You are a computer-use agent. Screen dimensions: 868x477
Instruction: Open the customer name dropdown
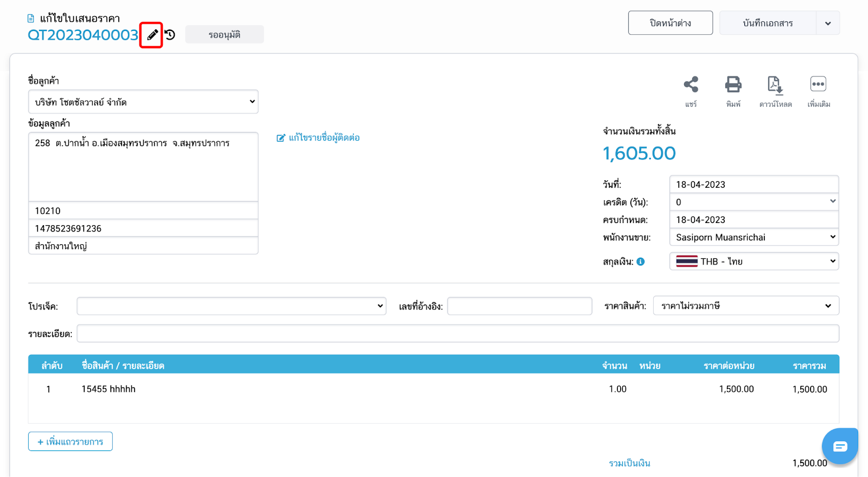pos(143,102)
